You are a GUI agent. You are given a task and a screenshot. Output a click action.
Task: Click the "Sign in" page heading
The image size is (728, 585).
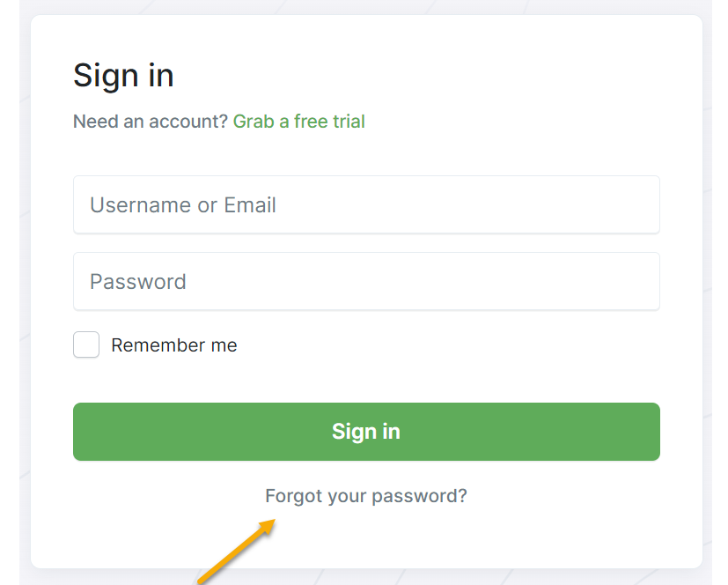[123, 76]
